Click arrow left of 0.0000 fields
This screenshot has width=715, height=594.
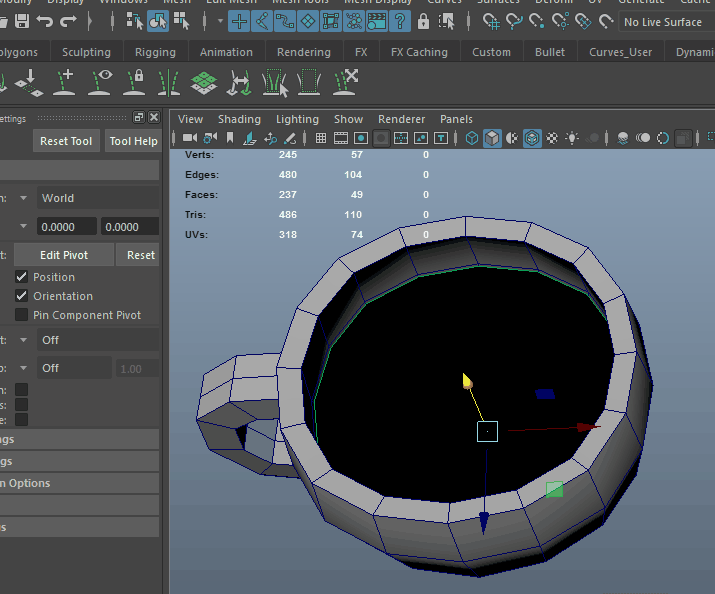pyautogui.click(x=23, y=226)
